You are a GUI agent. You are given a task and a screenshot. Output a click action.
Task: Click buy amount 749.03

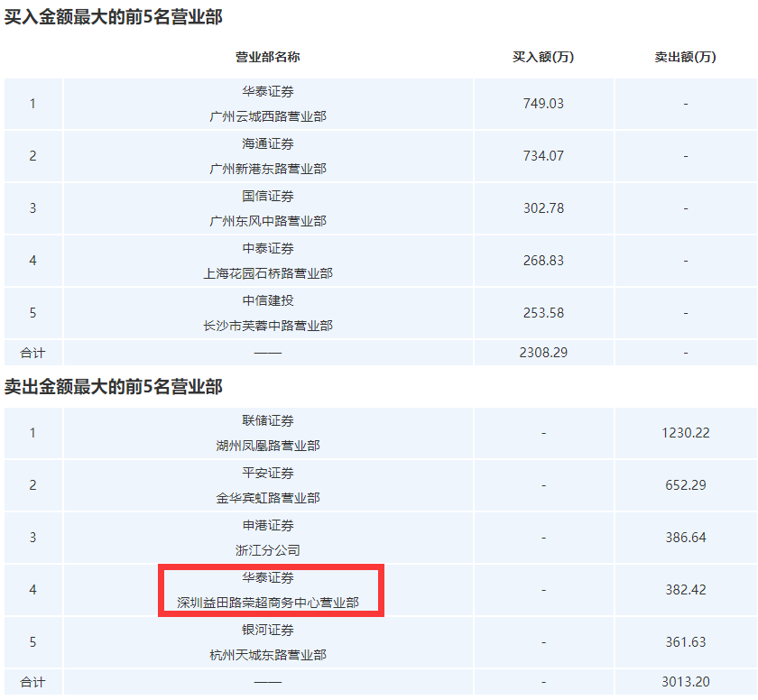point(543,104)
